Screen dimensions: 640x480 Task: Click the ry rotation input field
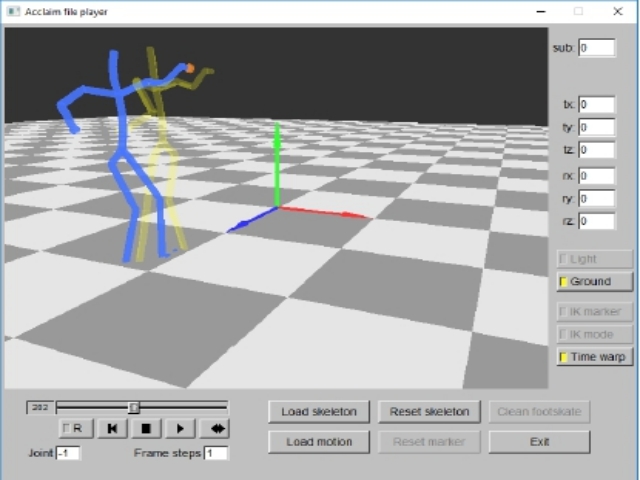point(596,198)
